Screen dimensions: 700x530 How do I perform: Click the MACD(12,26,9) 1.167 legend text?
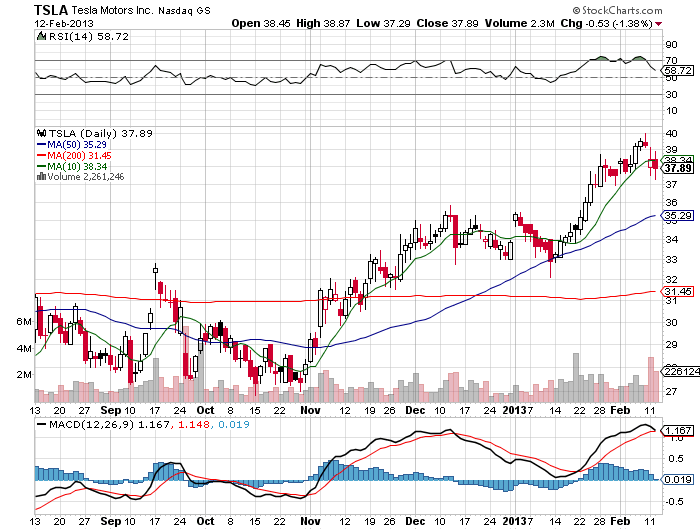pos(109,424)
